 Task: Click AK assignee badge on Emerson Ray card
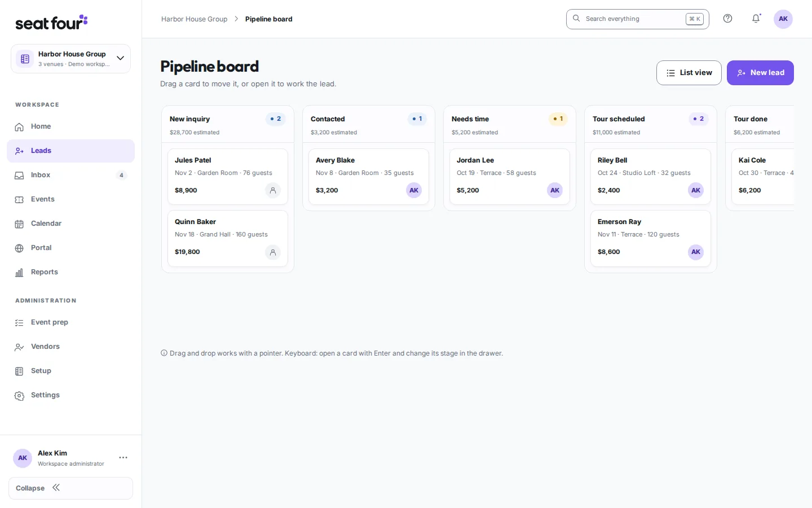tap(696, 252)
